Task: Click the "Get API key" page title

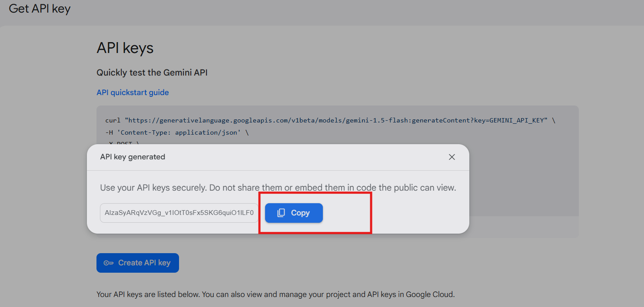Action: pos(40,9)
